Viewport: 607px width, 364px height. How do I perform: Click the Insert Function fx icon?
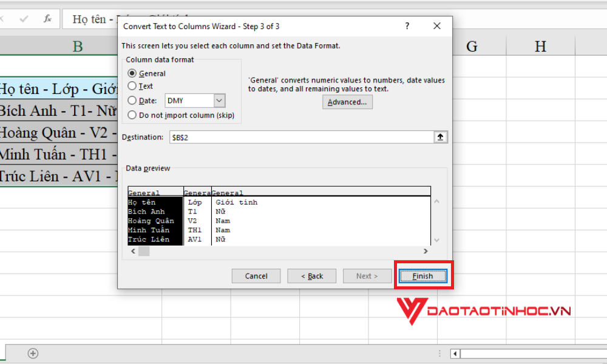point(47,19)
